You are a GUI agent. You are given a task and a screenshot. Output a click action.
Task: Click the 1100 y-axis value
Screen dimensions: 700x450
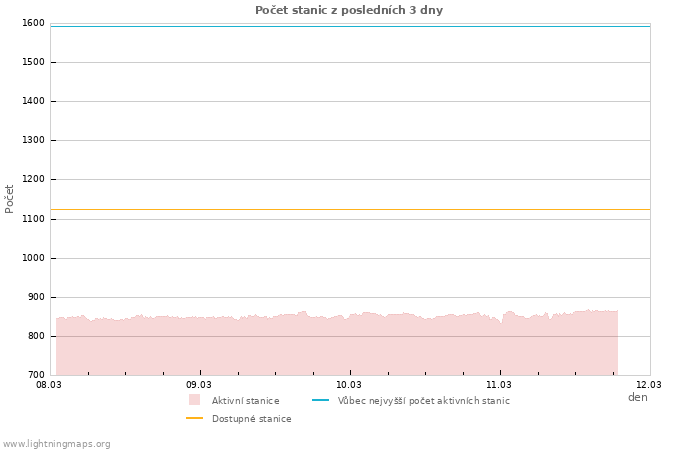tap(33, 219)
